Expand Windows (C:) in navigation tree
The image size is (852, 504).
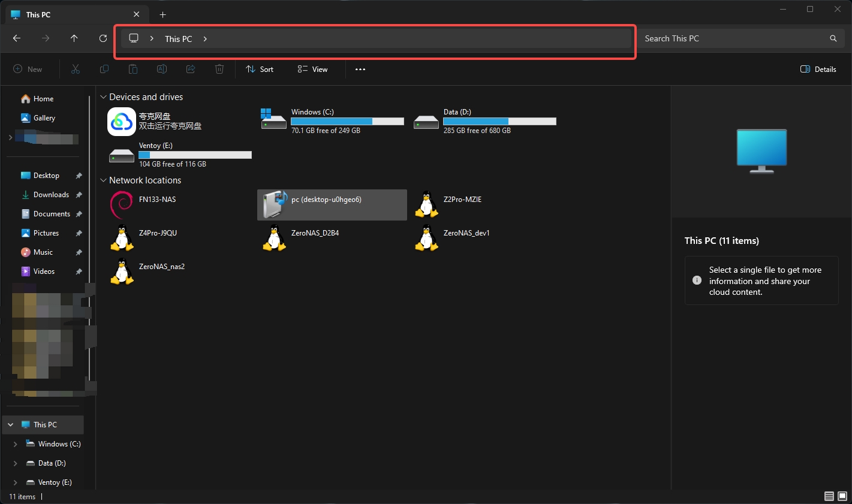(15, 444)
